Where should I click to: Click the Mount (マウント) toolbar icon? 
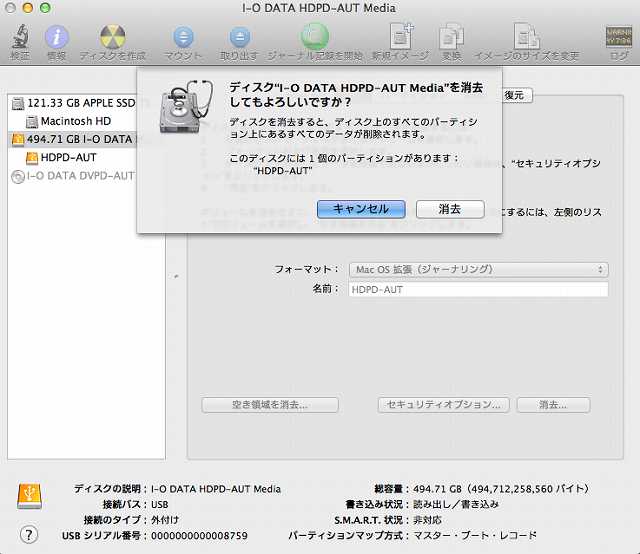(183, 38)
